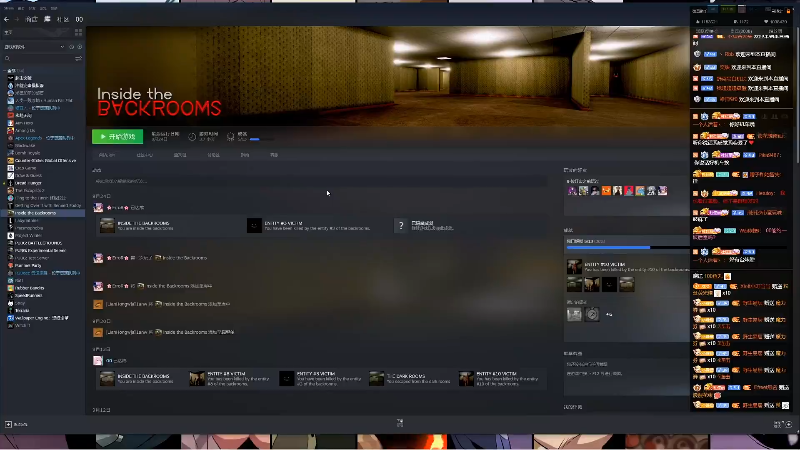Select Wallpaper Engine icon in library list
This screenshot has width=800, height=450.
[x=10, y=318]
